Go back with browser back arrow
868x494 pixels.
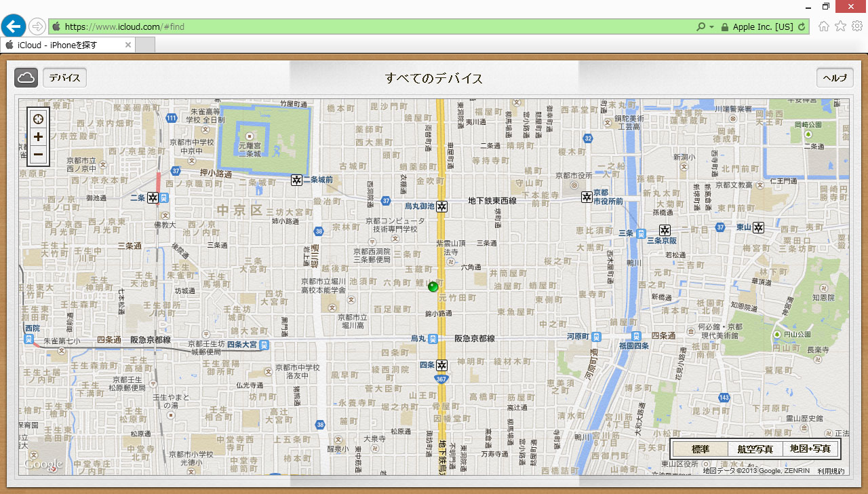(x=14, y=26)
